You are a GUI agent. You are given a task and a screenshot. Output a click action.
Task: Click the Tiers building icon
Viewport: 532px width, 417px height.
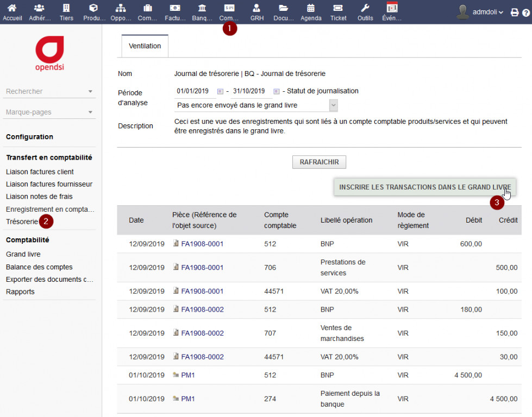pyautogui.click(x=66, y=9)
